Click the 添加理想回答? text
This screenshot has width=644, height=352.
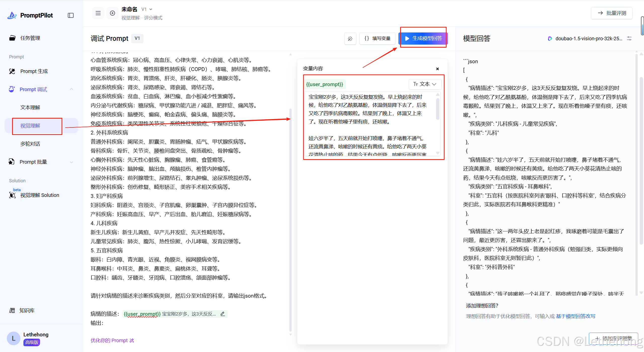click(x=482, y=305)
